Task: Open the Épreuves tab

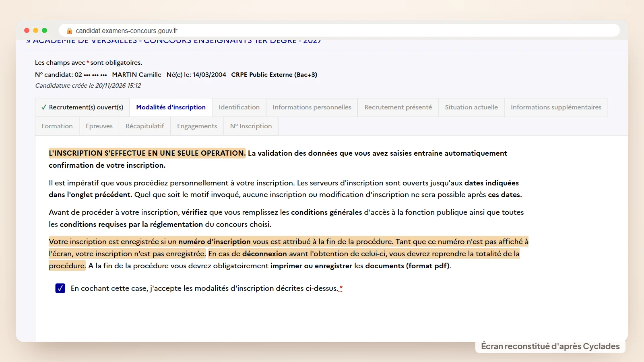Action: pyautogui.click(x=99, y=126)
